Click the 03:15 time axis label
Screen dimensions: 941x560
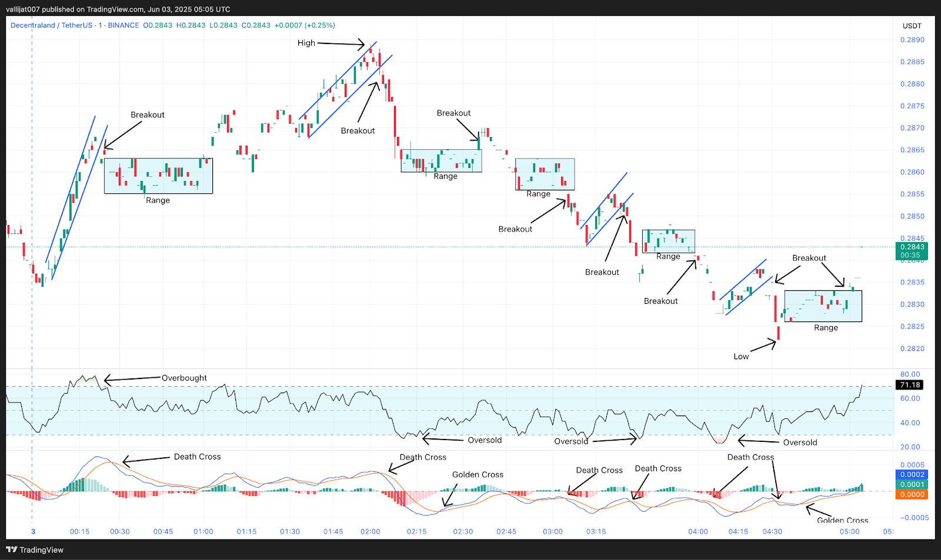(x=596, y=532)
